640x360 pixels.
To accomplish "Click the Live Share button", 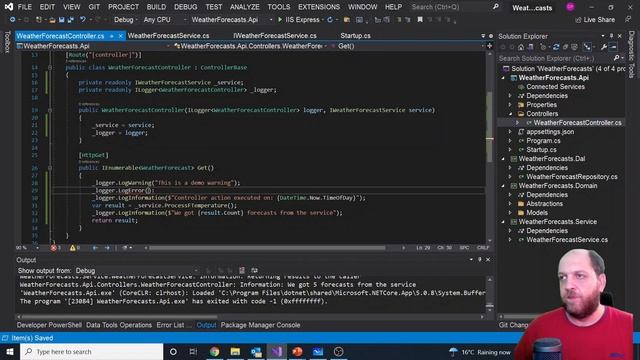I will [x=595, y=20].
